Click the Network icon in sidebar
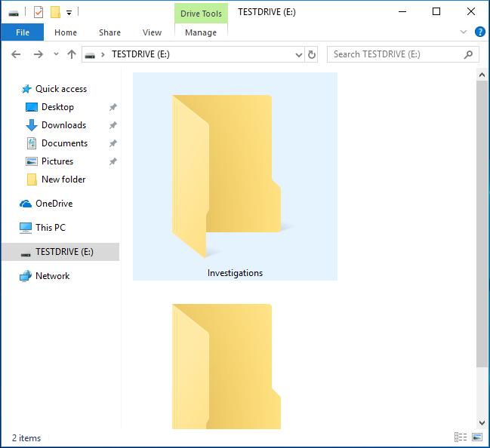Screen dimensions: 490x448 coord(26,276)
